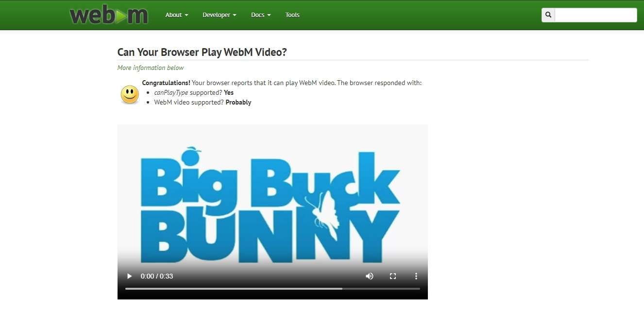This screenshot has width=644, height=315.
Task: Click the heading "Can Your Browser Play WebM Video?"
Action: click(202, 52)
